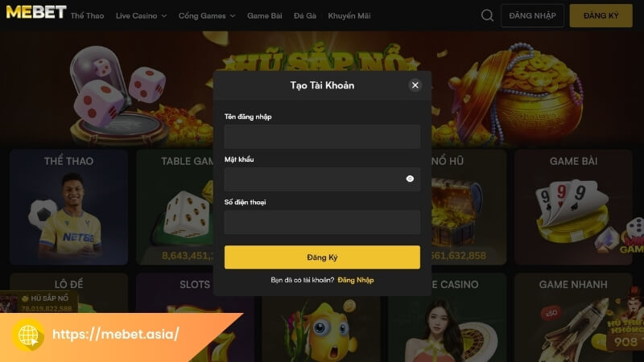This screenshot has height=362, width=644.
Task: Focus the Số điện thoại field
Action: [x=322, y=222]
